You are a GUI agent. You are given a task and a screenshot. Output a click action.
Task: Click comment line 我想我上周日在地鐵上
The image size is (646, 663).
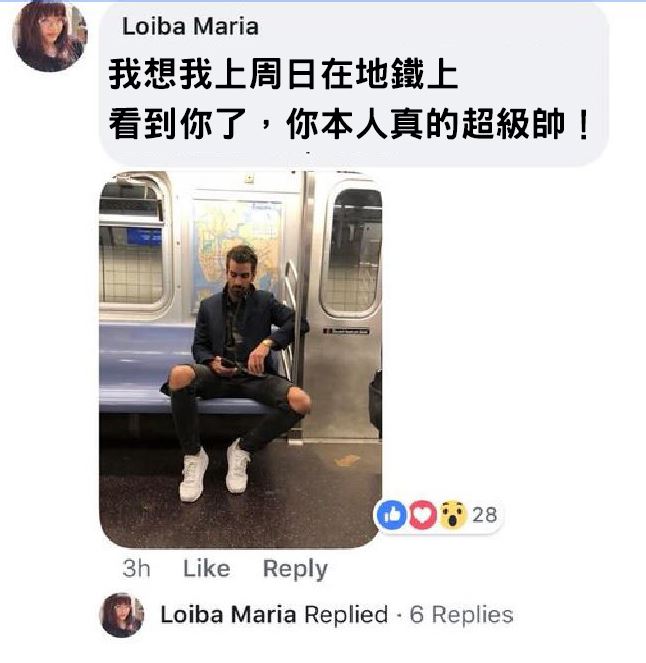click(283, 75)
